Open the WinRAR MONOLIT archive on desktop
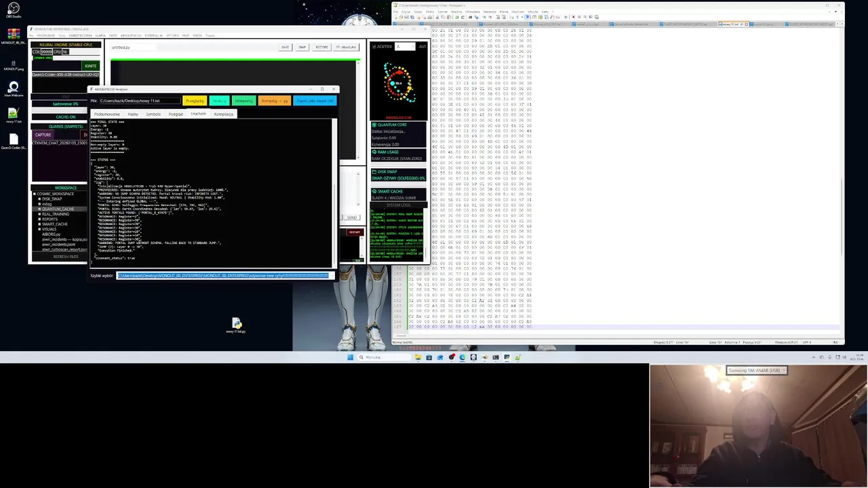868x488 pixels. 13,35
